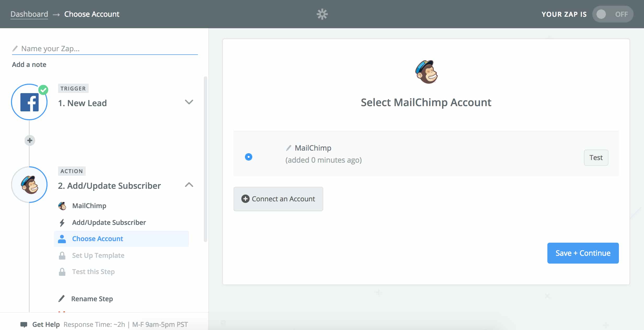Viewport: 644px width, 330px height.
Task: Go to Dashboard via breadcrumb link
Action: tap(29, 14)
